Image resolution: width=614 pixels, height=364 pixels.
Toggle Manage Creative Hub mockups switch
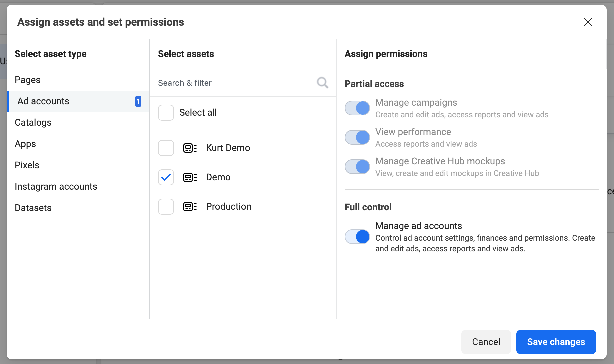pos(357,167)
